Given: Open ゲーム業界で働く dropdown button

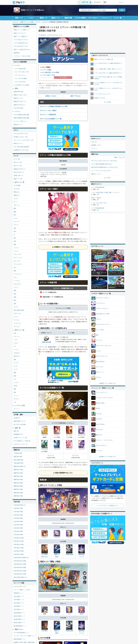Looking at the screenshot, I should pyautogui.click(x=85, y=2).
